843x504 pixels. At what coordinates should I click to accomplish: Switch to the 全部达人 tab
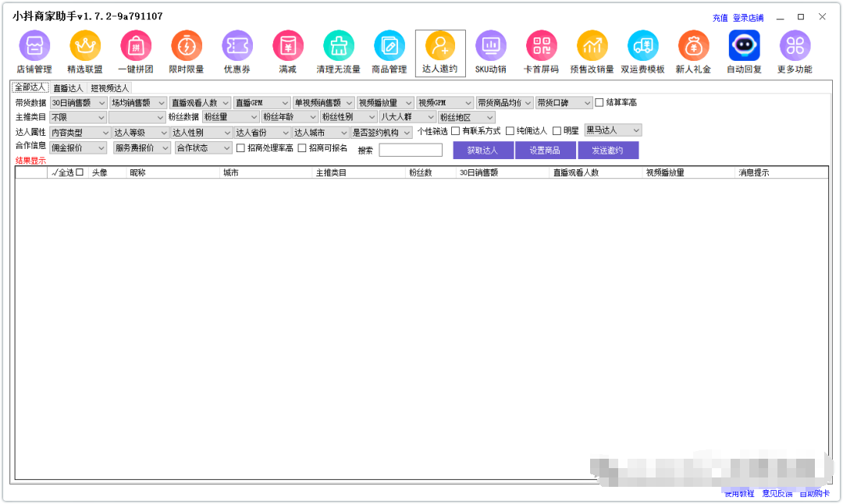point(30,87)
